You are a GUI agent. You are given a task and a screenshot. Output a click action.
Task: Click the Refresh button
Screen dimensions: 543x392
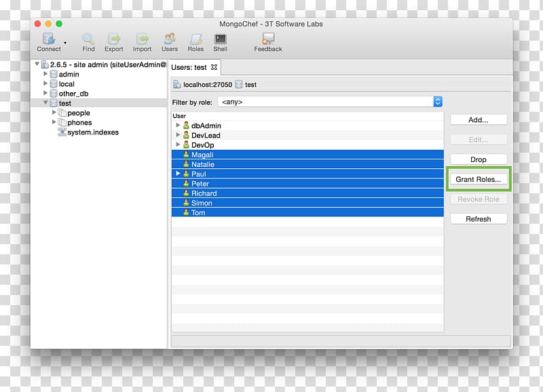pos(479,219)
